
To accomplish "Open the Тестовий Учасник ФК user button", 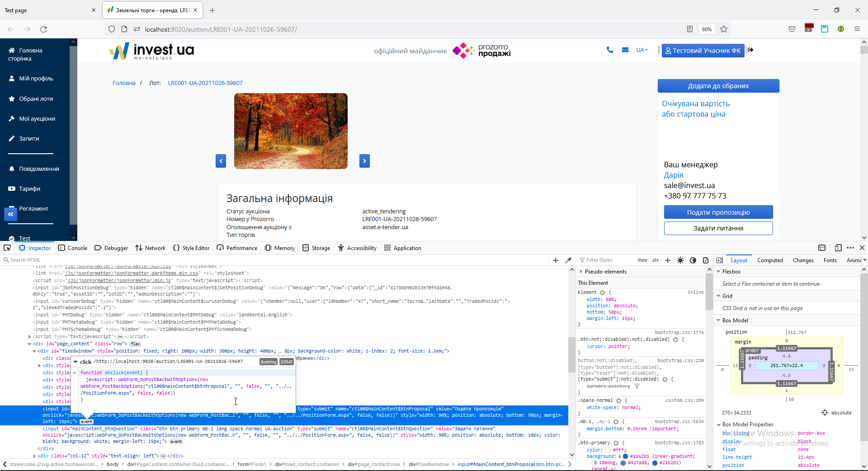I will (703, 50).
